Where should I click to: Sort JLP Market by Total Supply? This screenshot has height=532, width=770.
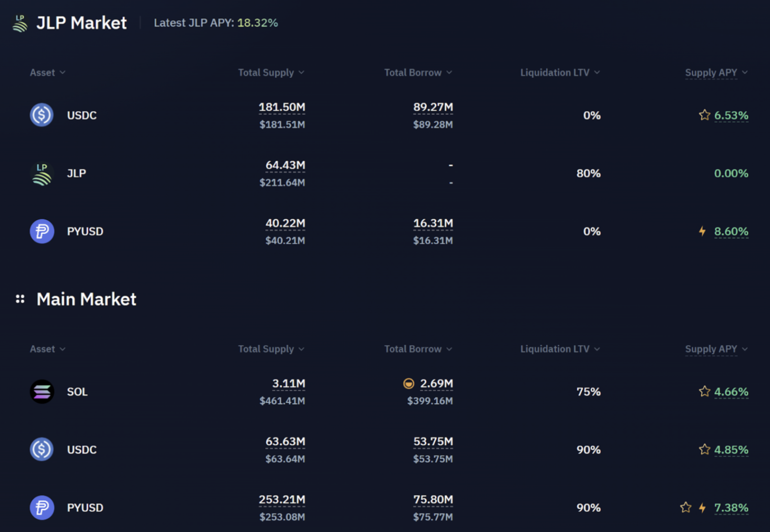[271, 73]
